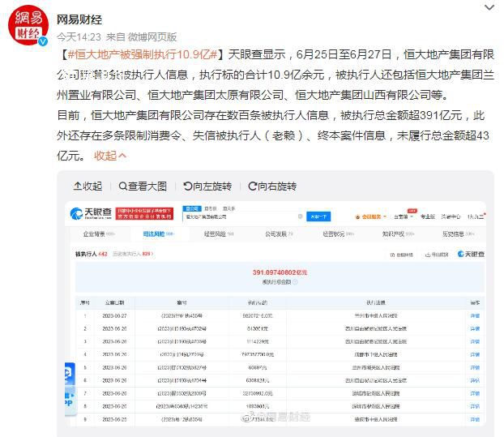The height and width of the screenshot is (437, 504).
Task: Click the info icon next to 被执行总金额
Action: [x=295, y=282]
